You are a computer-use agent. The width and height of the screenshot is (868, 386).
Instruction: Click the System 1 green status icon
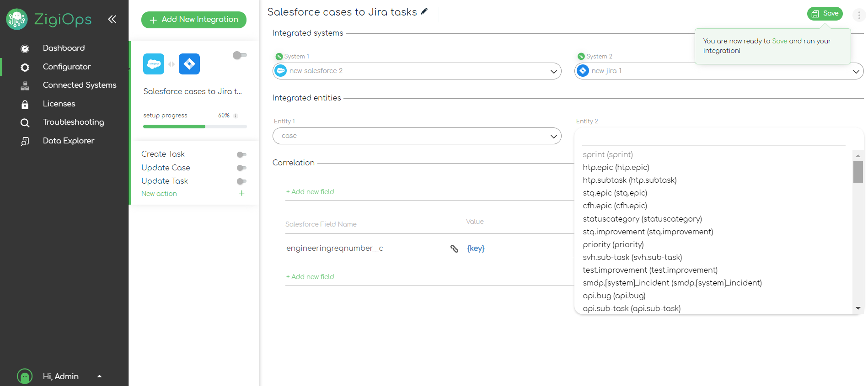coord(279,57)
